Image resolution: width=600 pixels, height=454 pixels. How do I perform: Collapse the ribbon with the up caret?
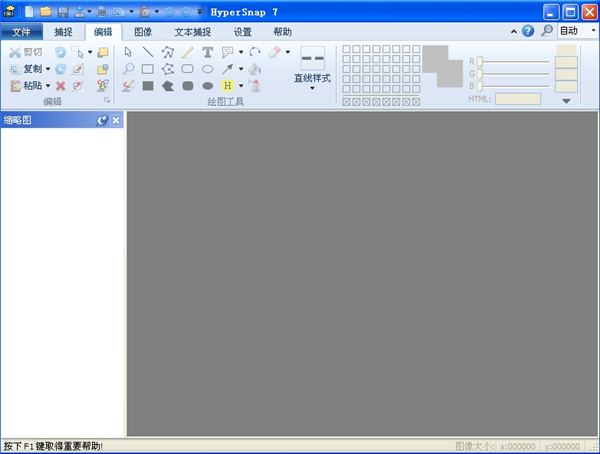point(514,31)
